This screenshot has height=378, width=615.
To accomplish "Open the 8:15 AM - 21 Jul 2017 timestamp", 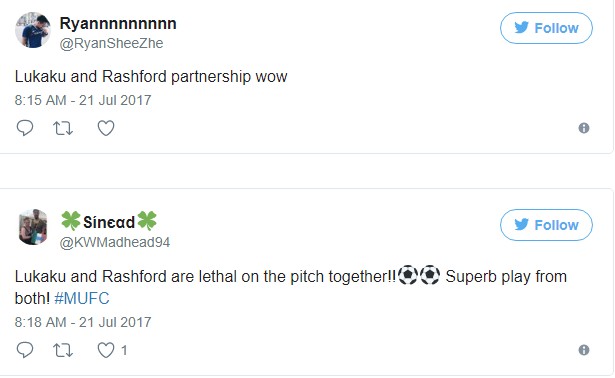I will 83,100.
